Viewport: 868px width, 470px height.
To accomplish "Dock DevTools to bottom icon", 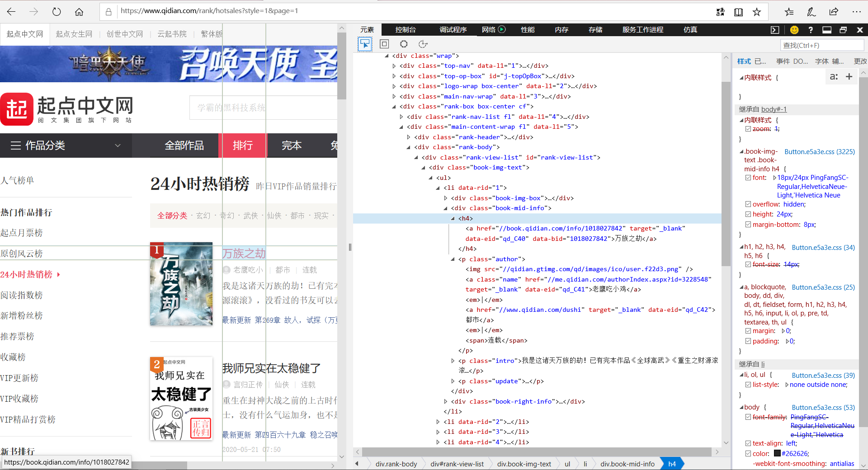I will pyautogui.click(x=827, y=30).
